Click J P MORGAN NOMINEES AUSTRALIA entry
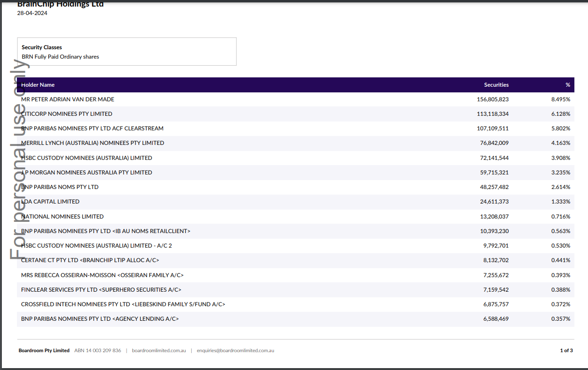This screenshot has height=370, width=588. [86, 173]
